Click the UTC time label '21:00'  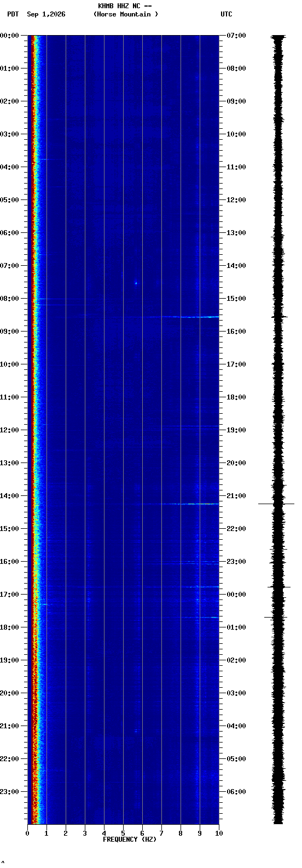pyautogui.click(x=236, y=496)
